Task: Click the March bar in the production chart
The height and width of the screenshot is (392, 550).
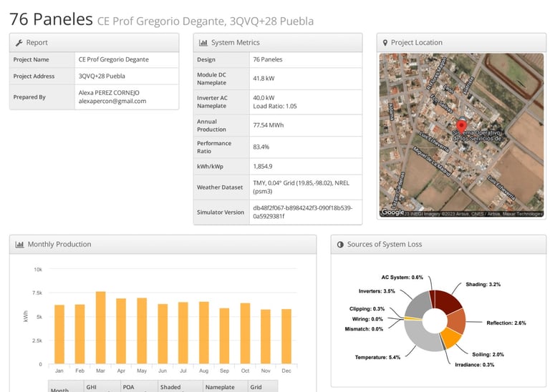Action: [x=101, y=328]
